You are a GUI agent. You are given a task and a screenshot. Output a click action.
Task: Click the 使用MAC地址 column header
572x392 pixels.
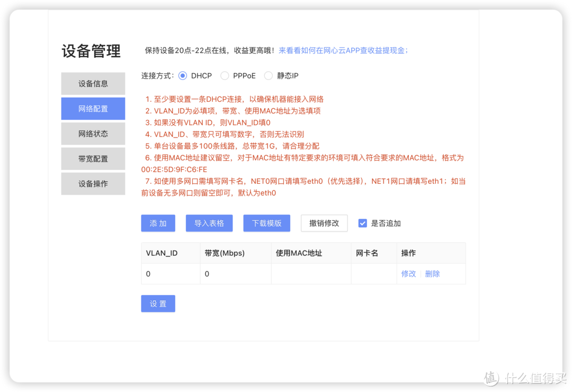pyautogui.click(x=299, y=253)
